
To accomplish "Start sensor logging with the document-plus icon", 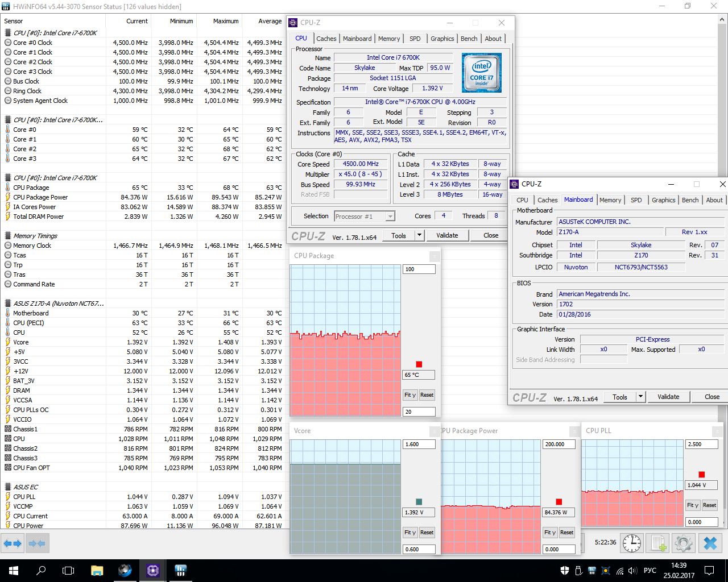I will (658, 543).
